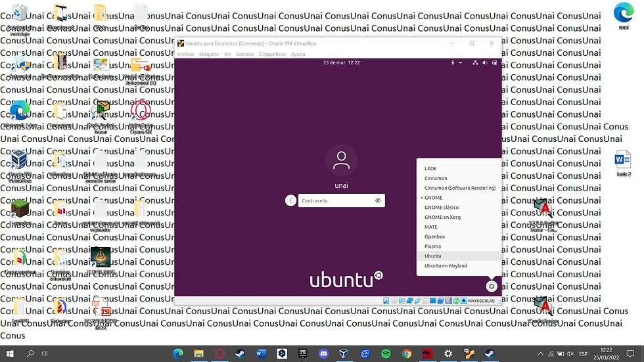This screenshot has height=362, width=644.
Task: Click VirtualBox hard disk activity icon
Action: [386, 301]
